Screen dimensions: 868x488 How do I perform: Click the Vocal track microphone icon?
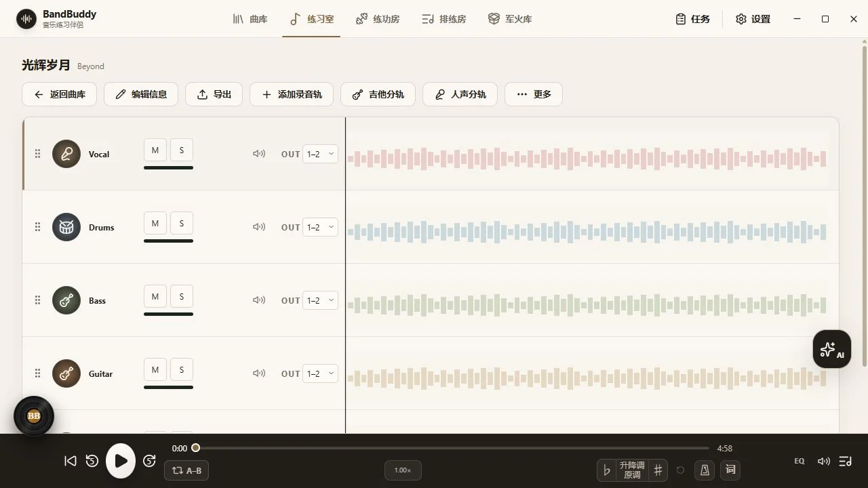coord(66,154)
